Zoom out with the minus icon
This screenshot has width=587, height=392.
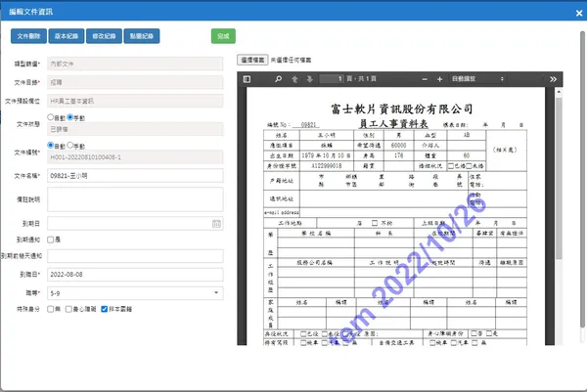pyautogui.click(x=425, y=79)
